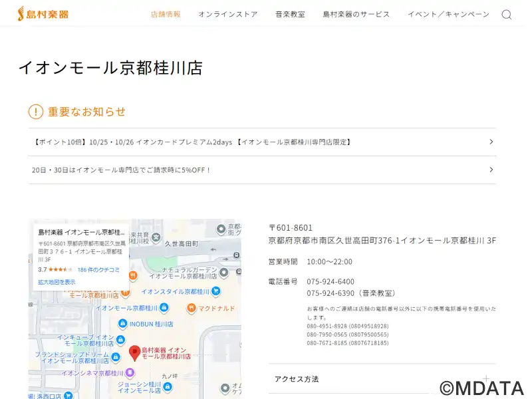Click the Natural Garden map marker

(x=224, y=272)
